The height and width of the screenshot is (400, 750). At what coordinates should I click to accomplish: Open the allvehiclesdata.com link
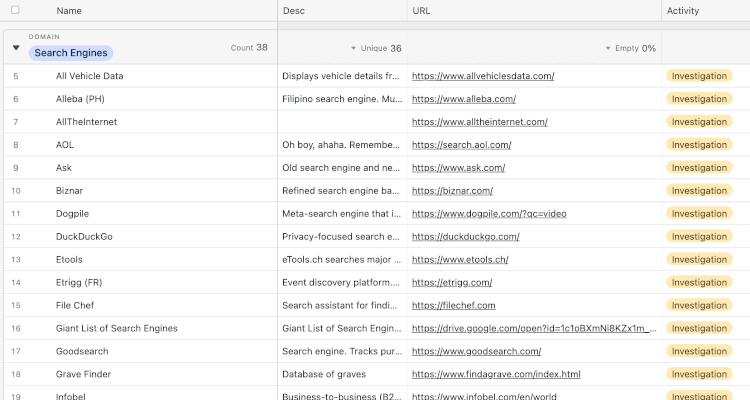pos(483,76)
